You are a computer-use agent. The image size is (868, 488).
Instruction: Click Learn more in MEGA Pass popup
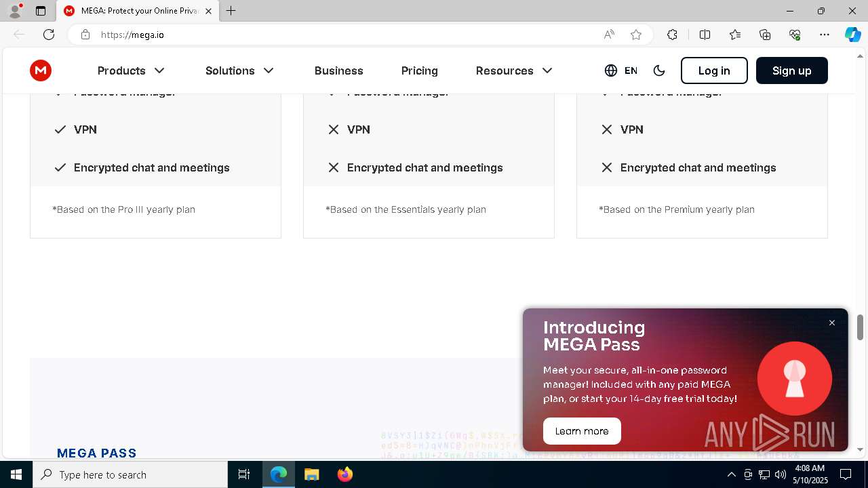(582, 431)
